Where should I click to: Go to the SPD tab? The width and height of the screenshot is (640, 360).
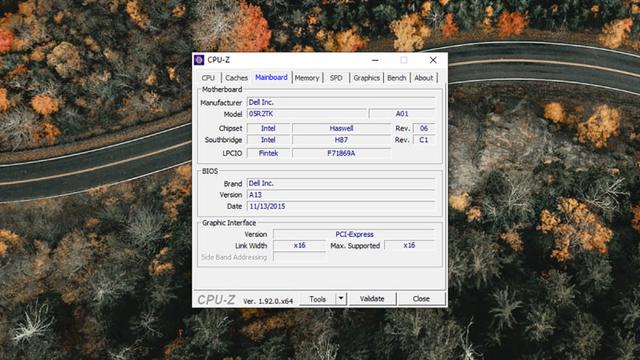pyautogui.click(x=336, y=78)
